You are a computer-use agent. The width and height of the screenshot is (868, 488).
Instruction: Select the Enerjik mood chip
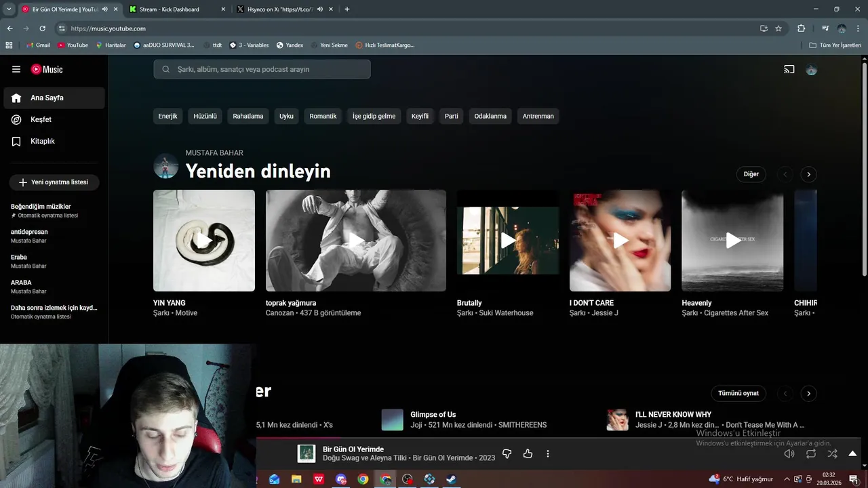tap(167, 116)
